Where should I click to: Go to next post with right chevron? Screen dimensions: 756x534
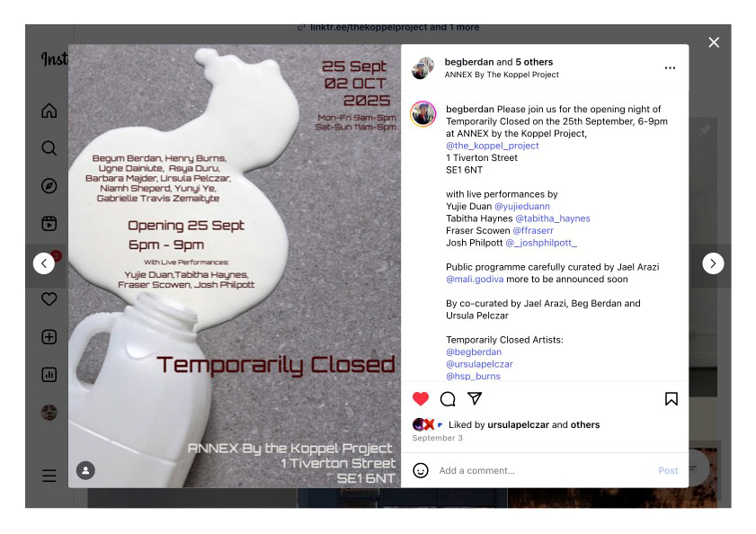713,263
